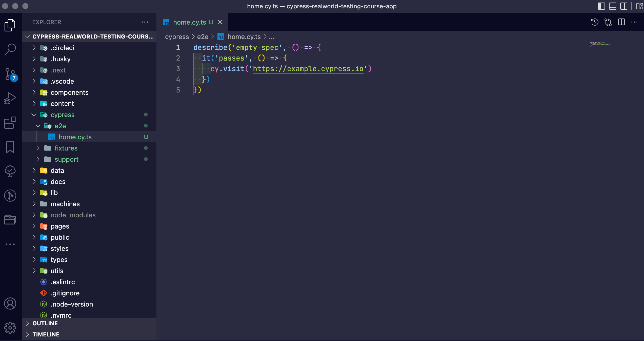Select the home.cy.ts editor tab
This screenshot has height=341, width=644.
[x=189, y=22]
